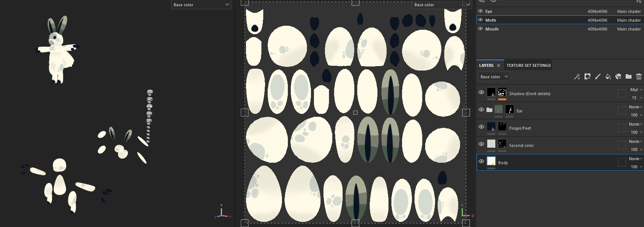Add a fill layer with the bucket icon
644x227 pixels.
pyautogui.click(x=608, y=76)
